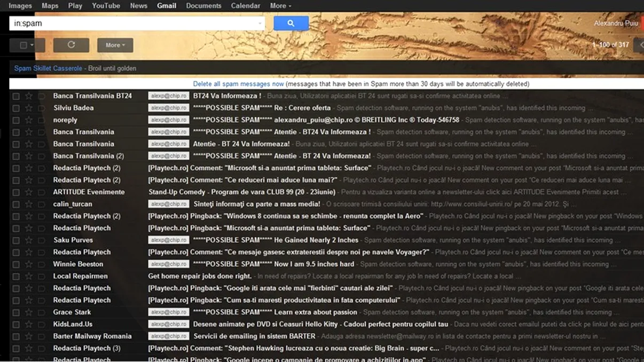This screenshot has height=362, width=644.
Task: Open the select-all checkbox dropdown
Action: pyautogui.click(x=27, y=45)
